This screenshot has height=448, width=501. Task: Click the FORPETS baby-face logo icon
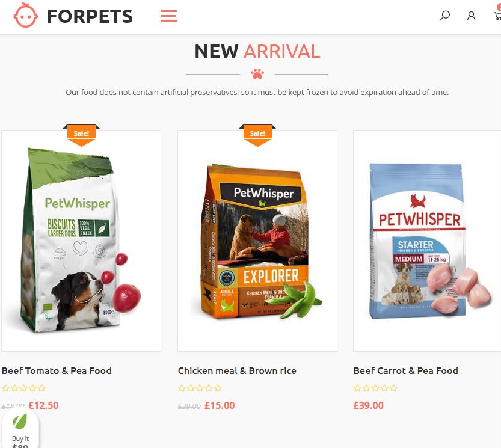point(25,15)
